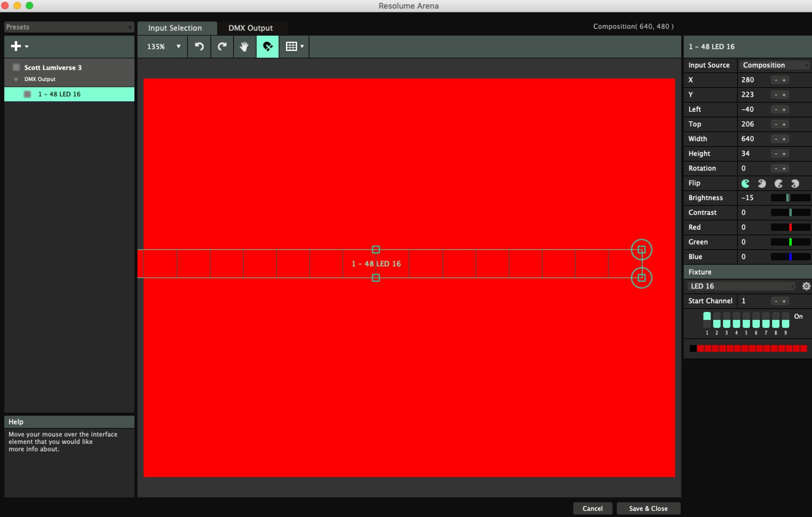Open fixture settings gear icon
812x517 pixels.
point(806,286)
